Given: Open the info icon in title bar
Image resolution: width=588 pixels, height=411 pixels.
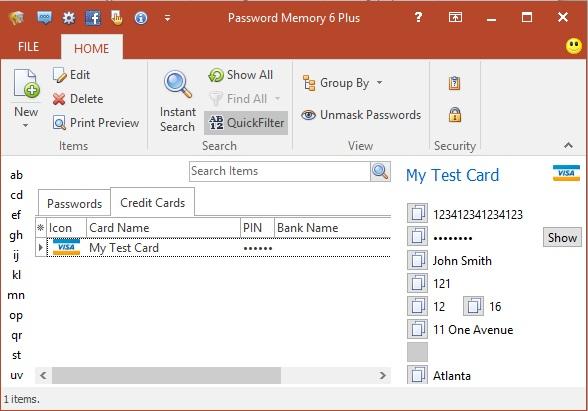Looking at the screenshot, I should pyautogui.click(x=141, y=18).
